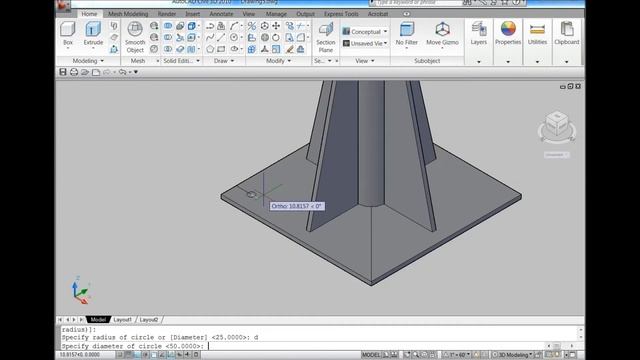
Task: Pick the Spline tool in Draw panel
Action: [210, 38]
